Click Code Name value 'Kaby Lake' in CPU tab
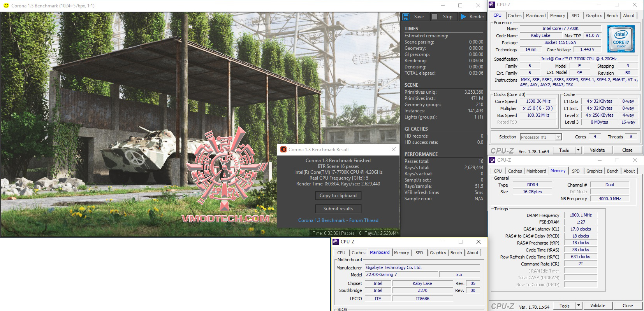The width and height of the screenshot is (644, 311). coord(540,35)
